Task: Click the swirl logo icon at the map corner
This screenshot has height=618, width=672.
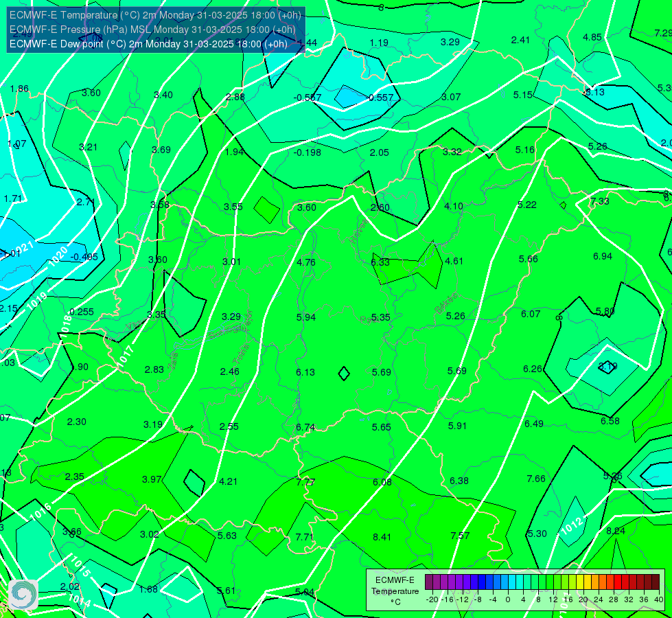Action: click(23, 595)
